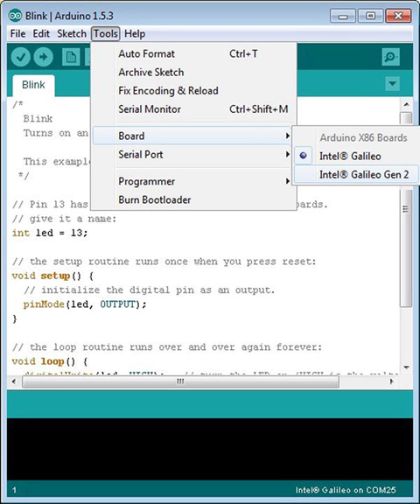Image resolution: width=420 pixels, height=504 pixels.
Task: Click the horizontal scrollbar thumb
Action: coord(180,381)
